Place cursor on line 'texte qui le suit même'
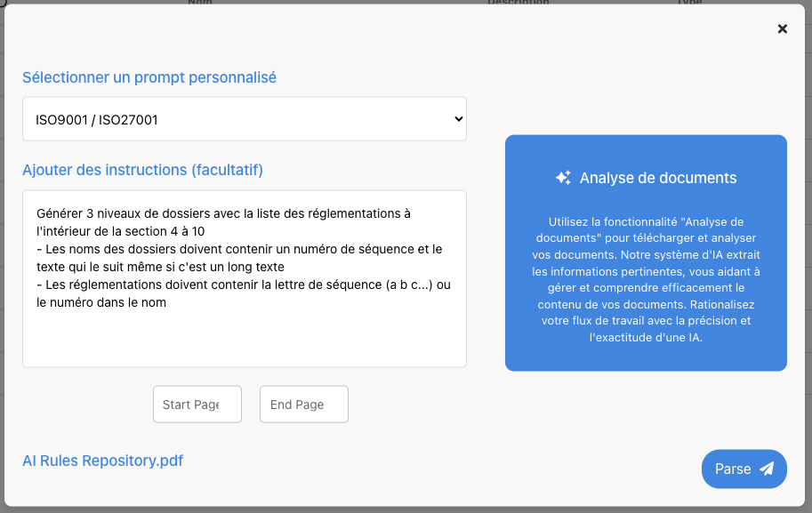The image size is (812, 513). coord(160,267)
